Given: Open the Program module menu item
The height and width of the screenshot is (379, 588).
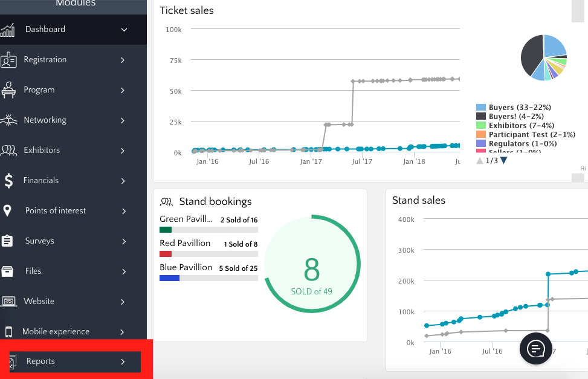Looking at the screenshot, I should tap(39, 90).
